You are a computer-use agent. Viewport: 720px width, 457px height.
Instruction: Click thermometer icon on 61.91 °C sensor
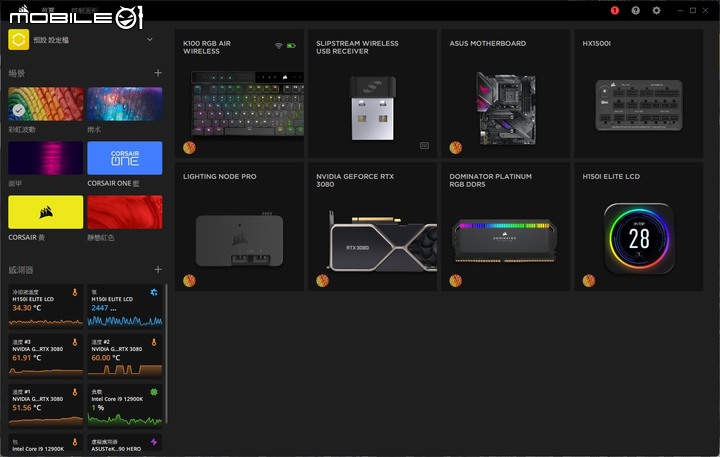coord(75,342)
